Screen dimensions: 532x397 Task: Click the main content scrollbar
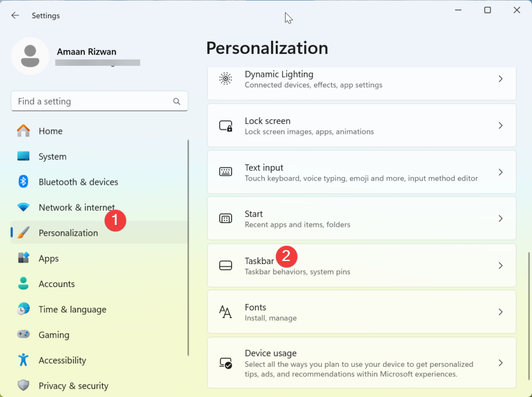click(x=529, y=316)
